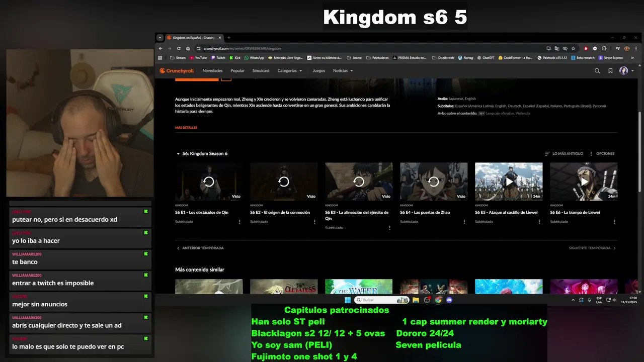
Task: Open the Anime bookmarks folder
Action: pyautogui.click(x=354, y=58)
